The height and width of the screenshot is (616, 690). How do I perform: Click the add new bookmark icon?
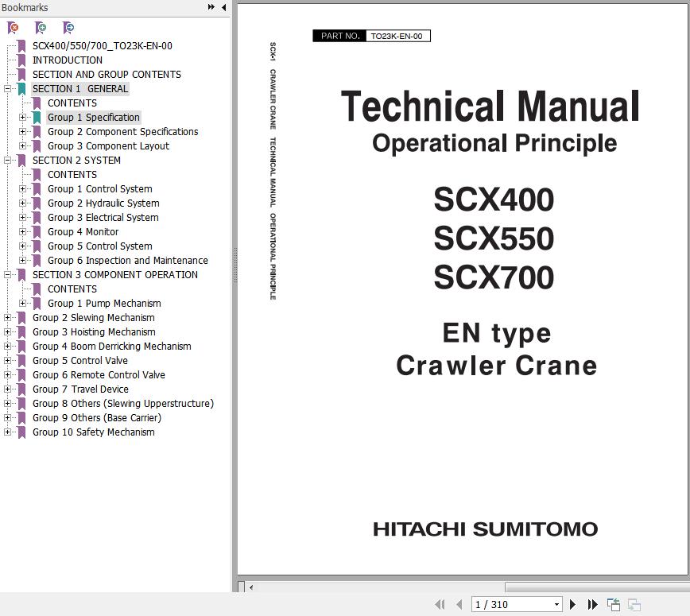pyautogui.click(x=41, y=28)
